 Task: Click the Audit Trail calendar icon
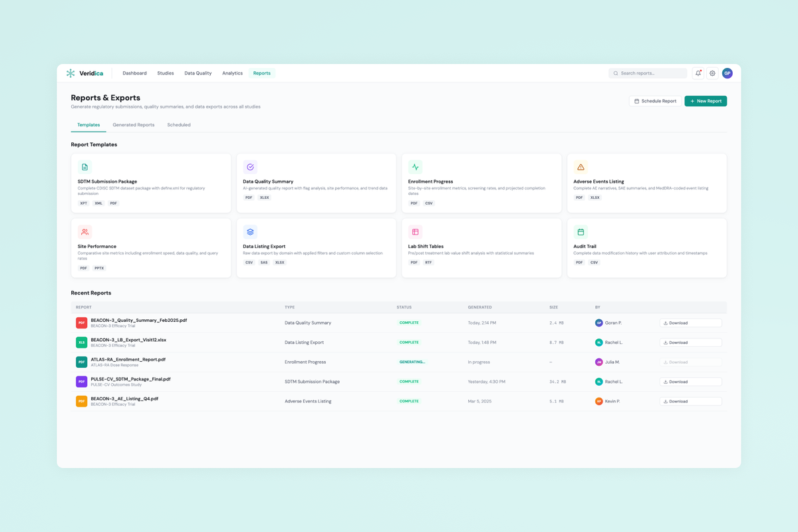[x=581, y=232]
